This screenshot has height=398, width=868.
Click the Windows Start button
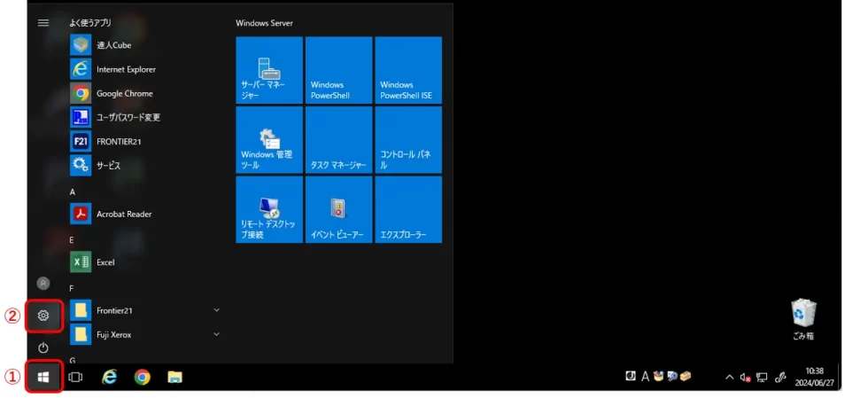pos(43,377)
